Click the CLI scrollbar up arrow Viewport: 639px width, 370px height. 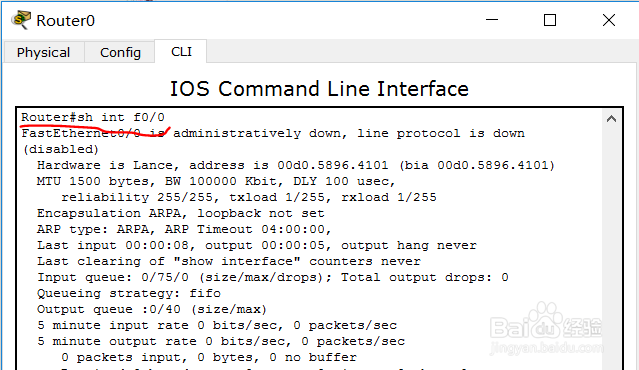point(611,119)
